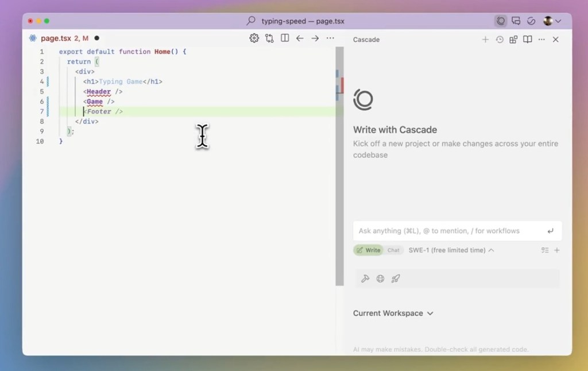Navigate back with the left arrow

point(300,38)
